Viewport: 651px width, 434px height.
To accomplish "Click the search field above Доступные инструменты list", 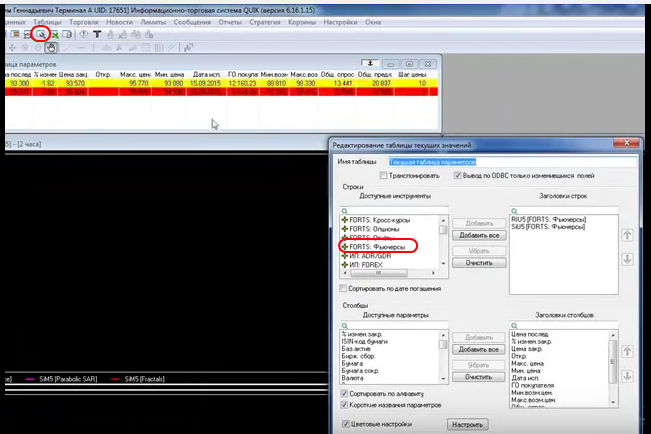I will (394, 211).
